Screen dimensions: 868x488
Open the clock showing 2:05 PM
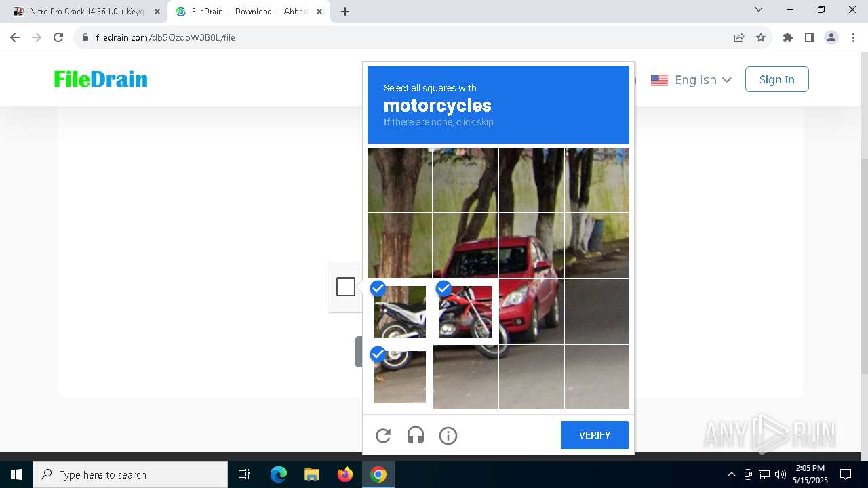[810, 474]
